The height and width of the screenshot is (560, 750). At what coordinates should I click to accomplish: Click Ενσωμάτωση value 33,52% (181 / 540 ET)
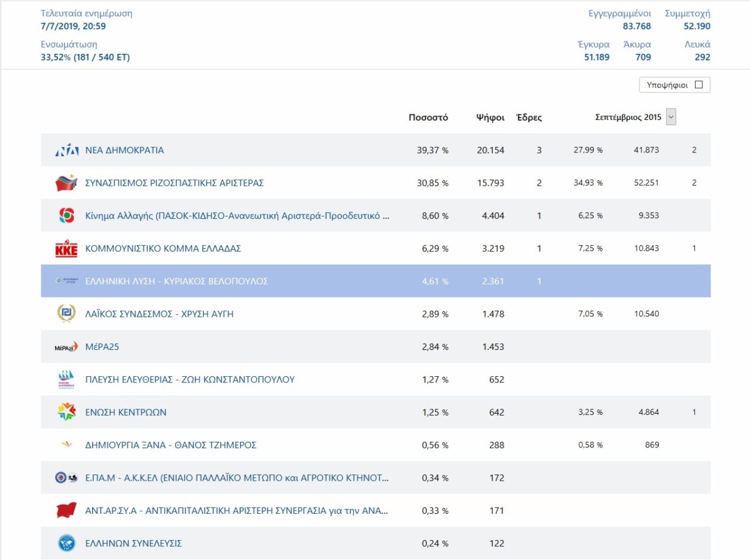86,57
